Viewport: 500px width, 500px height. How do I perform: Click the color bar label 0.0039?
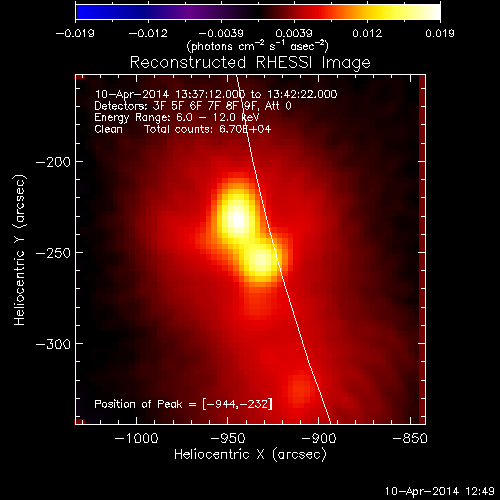pyautogui.click(x=294, y=33)
